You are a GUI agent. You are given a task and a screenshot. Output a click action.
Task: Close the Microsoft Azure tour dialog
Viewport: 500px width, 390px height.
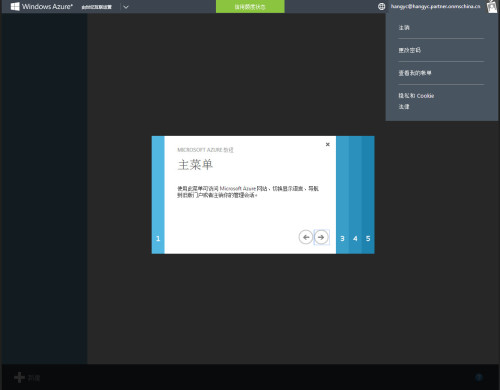(327, 144)
